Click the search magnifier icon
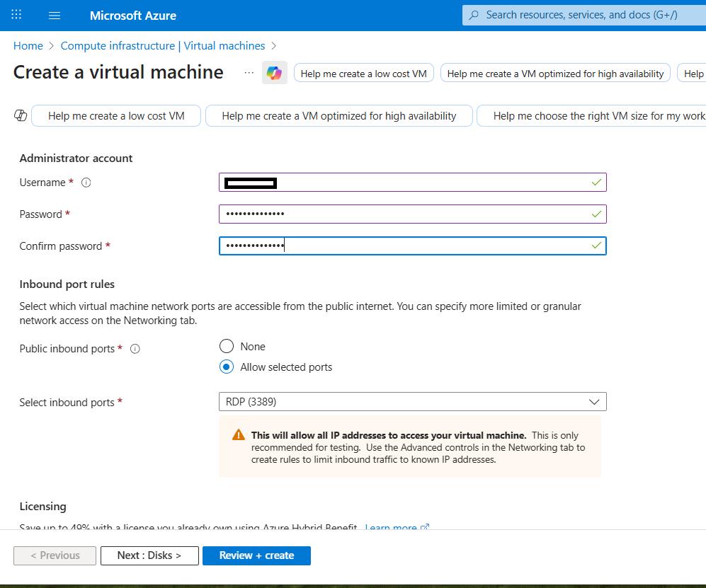The image size is (706, 588). pos(474,15)
